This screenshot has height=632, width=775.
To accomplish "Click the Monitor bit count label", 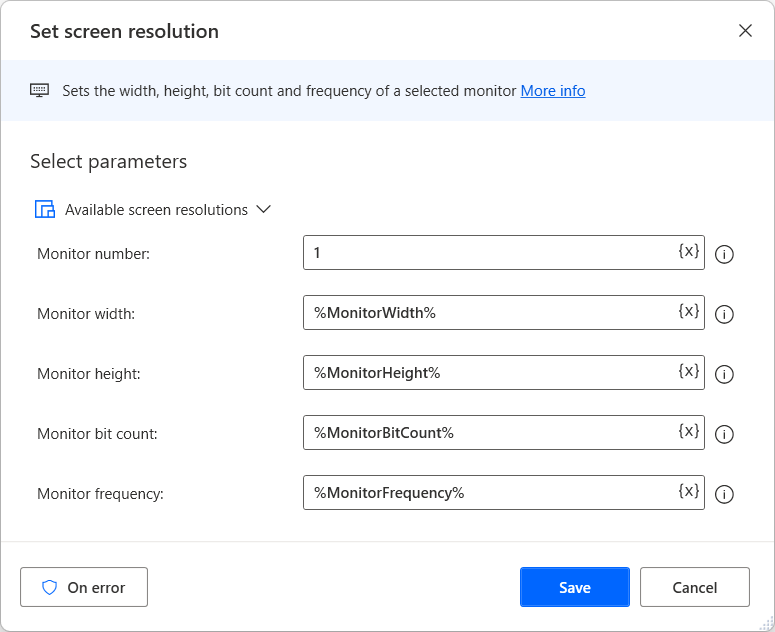I will tap(97, 434).
